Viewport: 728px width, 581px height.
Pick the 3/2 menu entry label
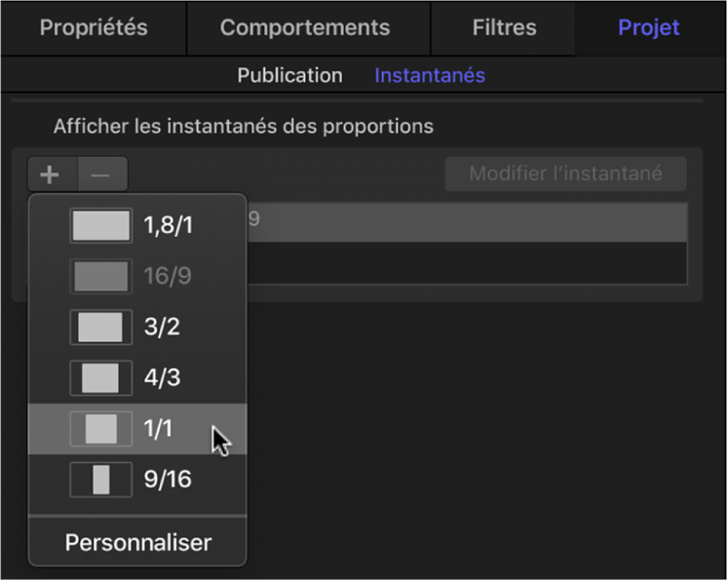coord(161,327)
